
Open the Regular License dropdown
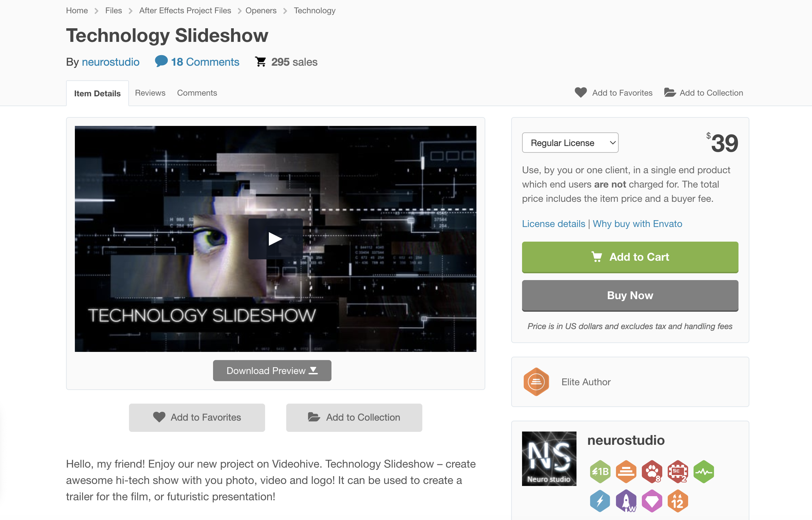570,143
